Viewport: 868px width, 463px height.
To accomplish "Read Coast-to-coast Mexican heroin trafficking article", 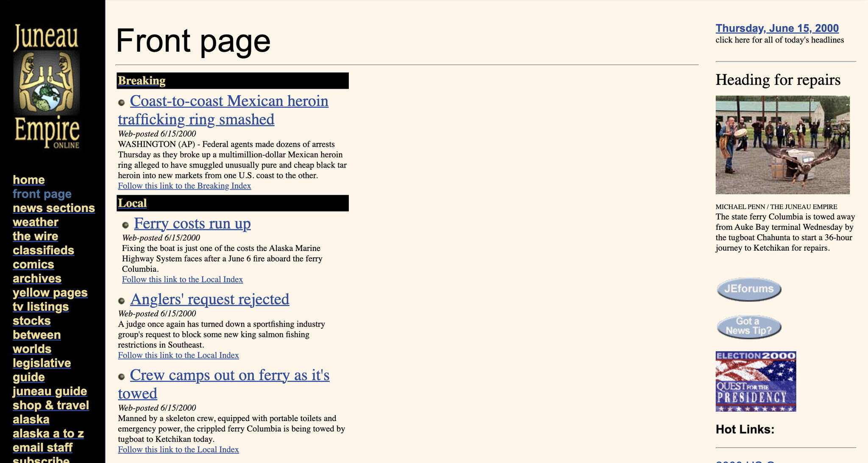I will click(229, 101).
